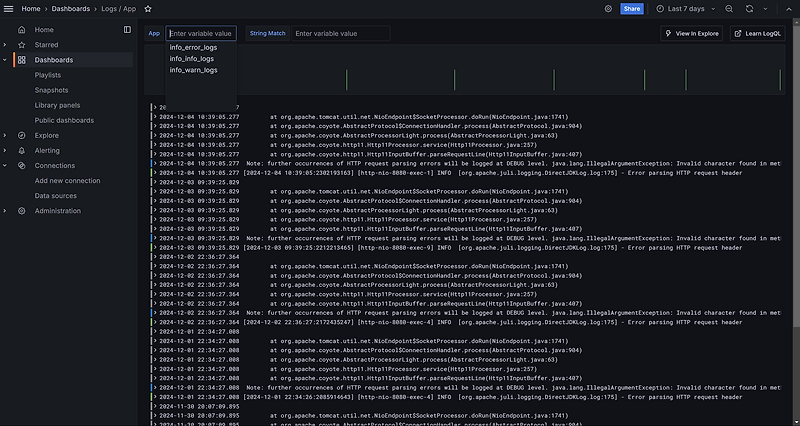The width and height of the screenshot is (800, 426).
Task: Open refresh interval dropdown arrow
Action: [765, 9]
